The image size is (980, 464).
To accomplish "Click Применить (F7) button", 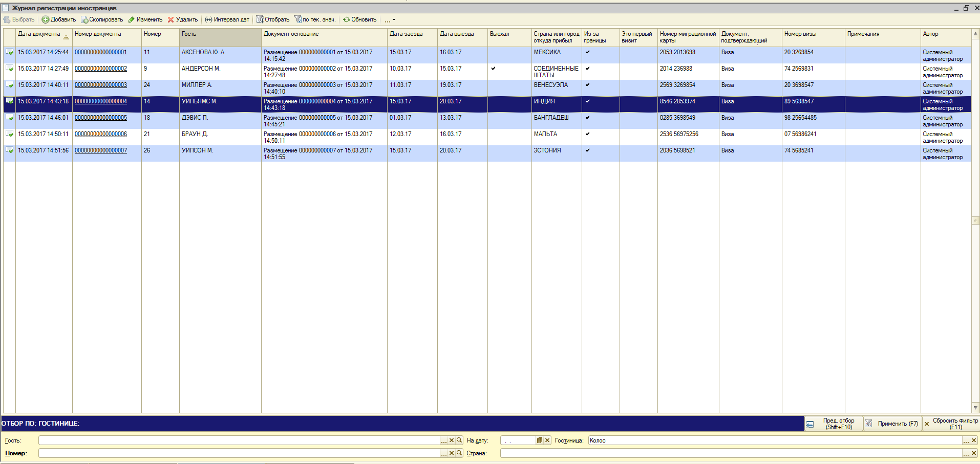I will coord(892,424).
